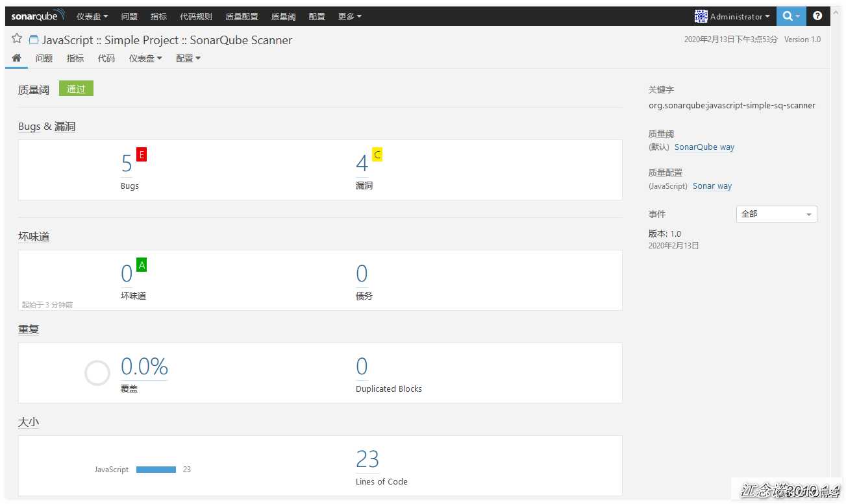
Task: Click the bugs count 5
Action: [x=127, y=163]
